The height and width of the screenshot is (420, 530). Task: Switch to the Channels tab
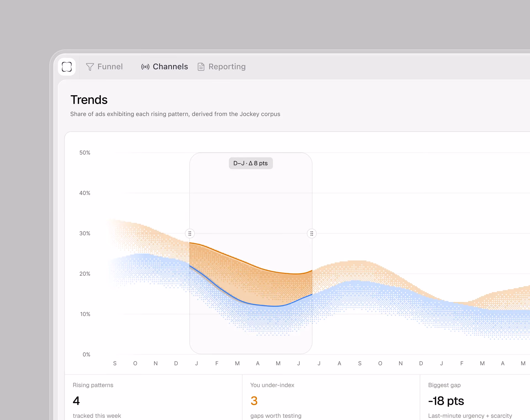click(x=165, y=67)
